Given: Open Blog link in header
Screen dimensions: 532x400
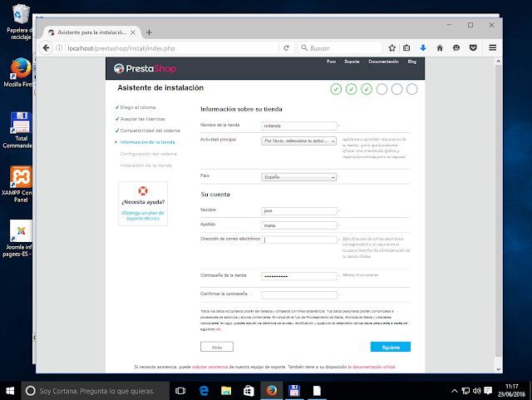Looking at the screenshot, I should click(412, 62).
